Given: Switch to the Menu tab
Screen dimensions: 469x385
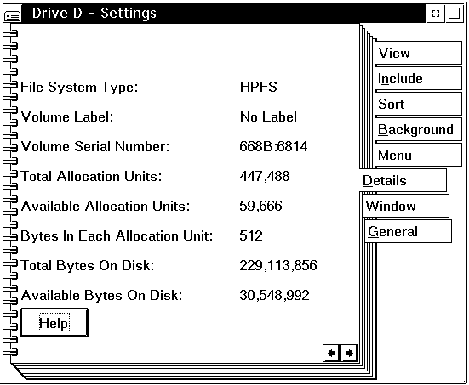Looking at the screenshot, I should pyautogui.click(x=419, y=155).
